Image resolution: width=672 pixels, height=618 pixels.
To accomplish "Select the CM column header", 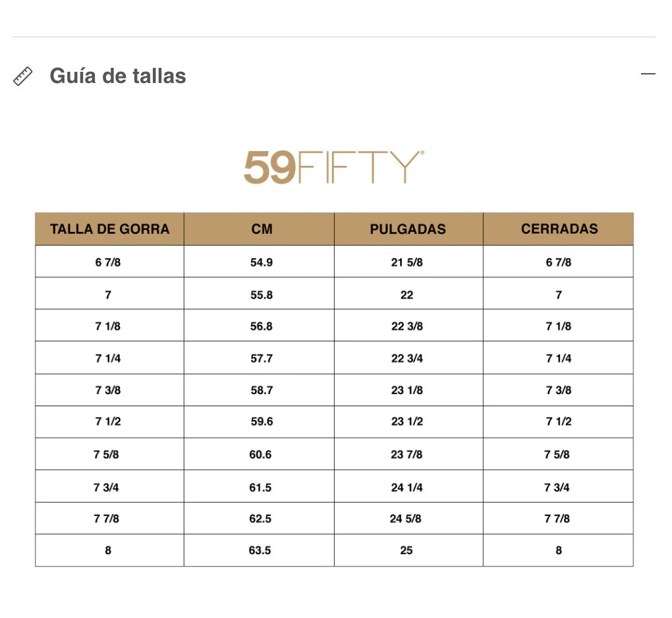I will 262,229.
